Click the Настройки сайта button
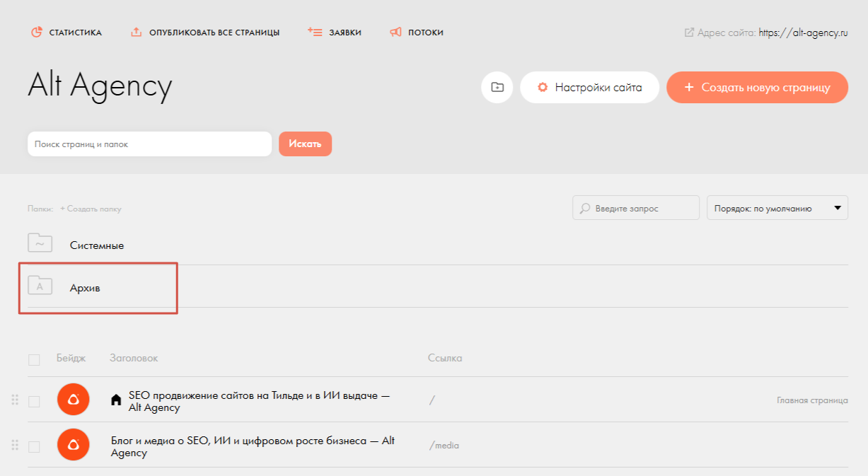The height and width of the screenshot is (476, 868). click(x=589, y=88)
